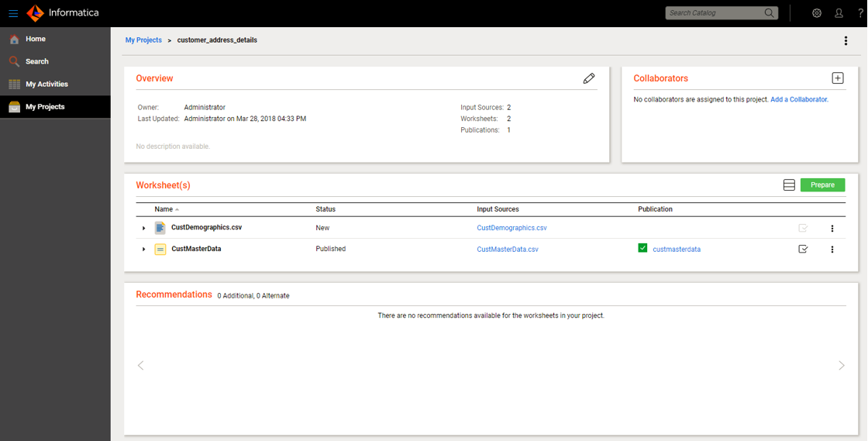Viewport: 868px width, 441px height.
Task: Expand the CustMasterData worksheet row
Action: pos(144,250)
